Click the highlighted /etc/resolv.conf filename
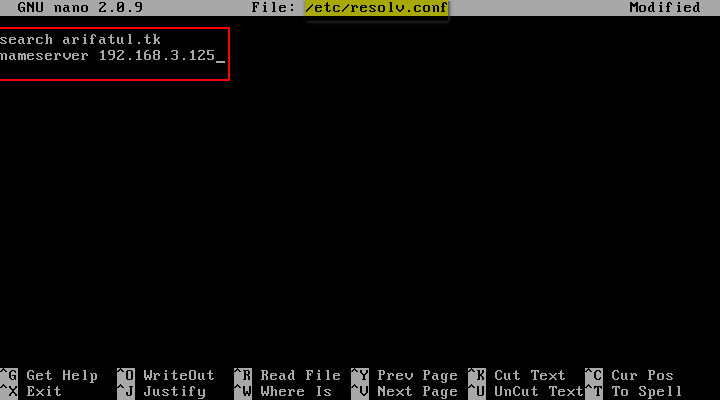Viewport: 720px width, 400px height. coord(376,7)
